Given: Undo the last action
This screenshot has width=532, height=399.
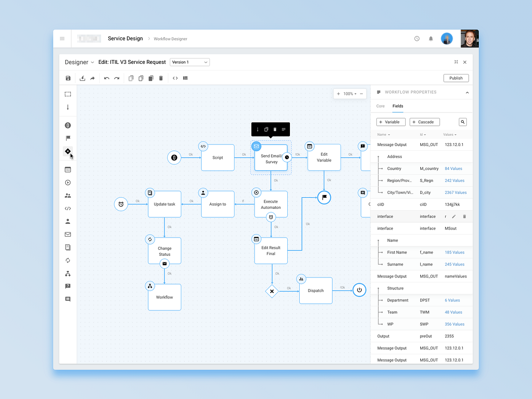Looking at the screenshot, I should (106, 78).
